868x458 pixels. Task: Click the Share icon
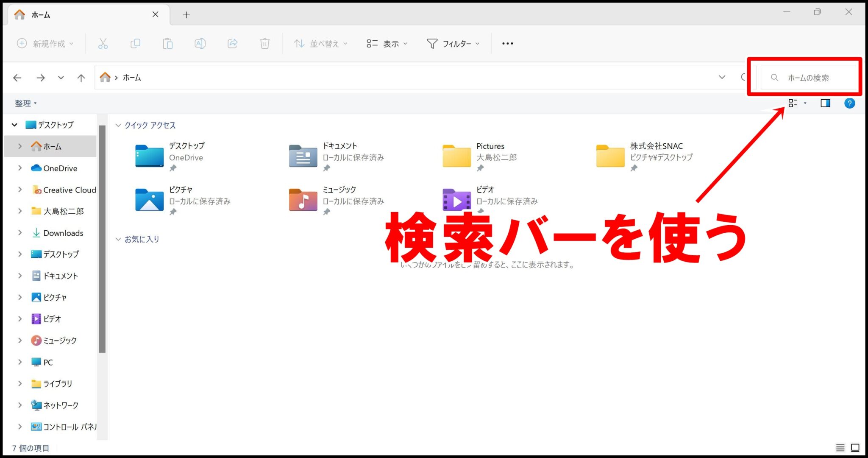(x=232, y=43)
